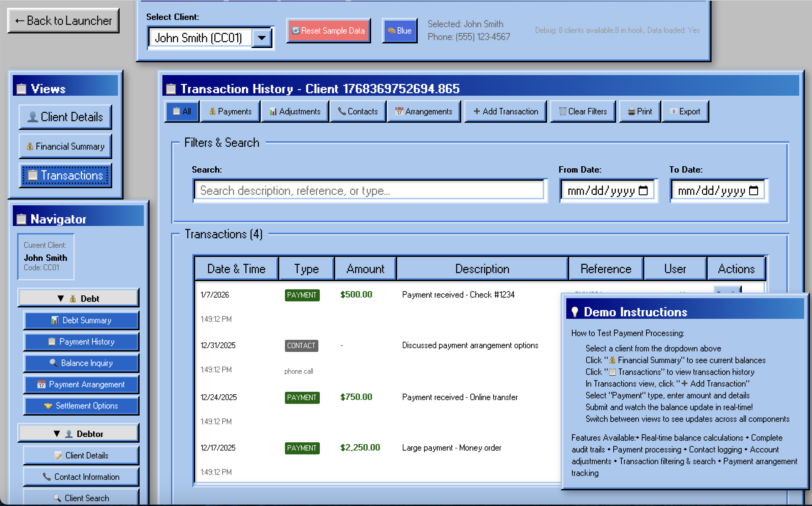Click Debt Summary chart item
This screenshot has height=506, width=812.
point(81,320)
